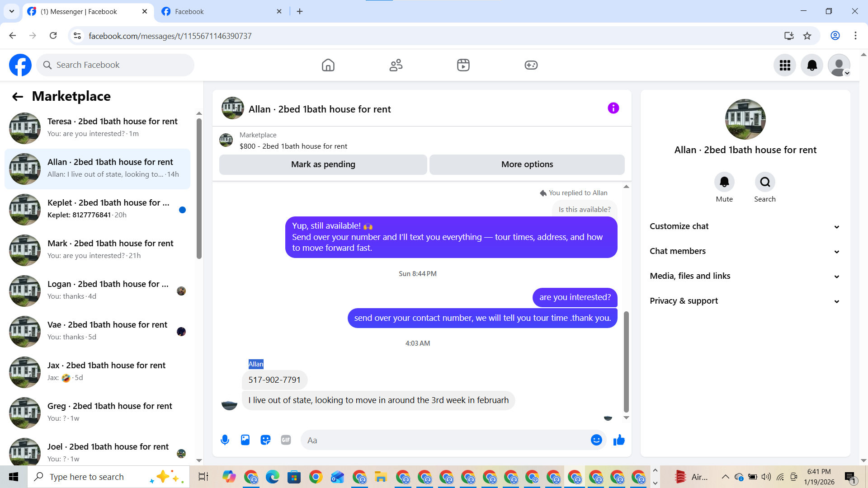Open conversation information purple icon
Screen dimensions: 868x488
point(613,108)
